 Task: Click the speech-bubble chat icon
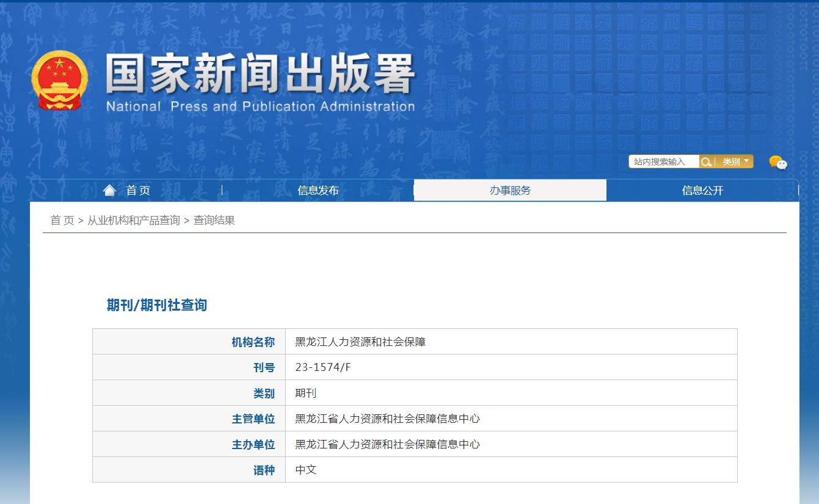(777, 162)
